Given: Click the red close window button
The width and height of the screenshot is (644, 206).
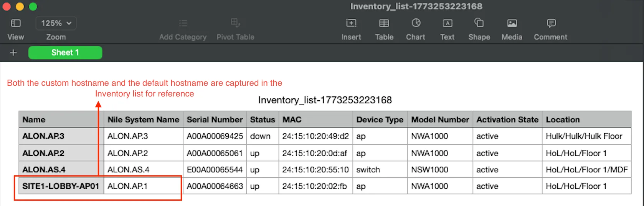Looking at the screenshot, I should click(x=7, y=7).
